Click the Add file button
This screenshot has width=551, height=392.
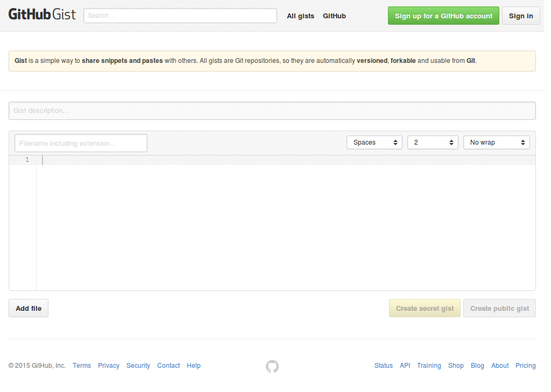pos(29,308)
